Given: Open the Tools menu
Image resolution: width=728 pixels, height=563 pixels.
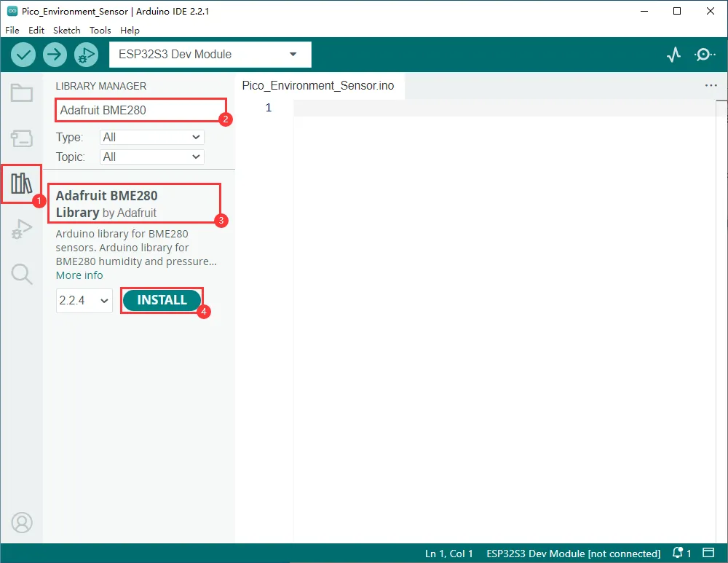Looking at the screenshot, I should (x=100, y=30).
